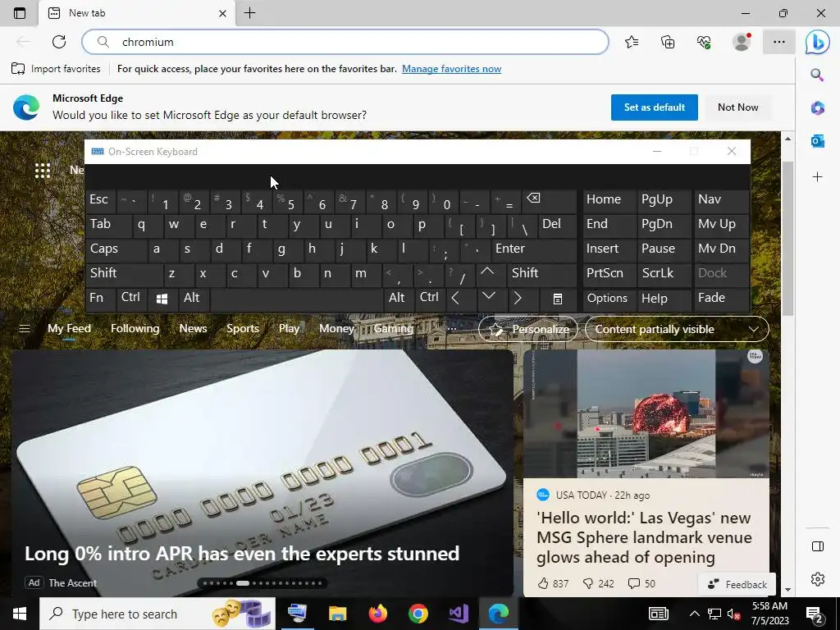Open the Money feed tab
This screenshot has width=840, height=630.
click(x=336, y=328)
